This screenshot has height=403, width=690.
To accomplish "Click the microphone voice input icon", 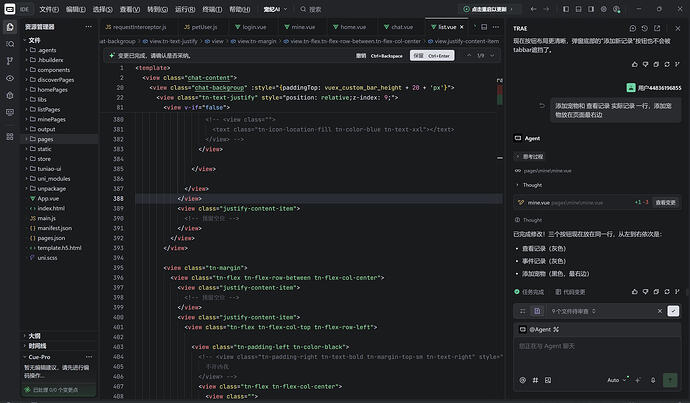I will pyautogui.click(x=653, y=380).
